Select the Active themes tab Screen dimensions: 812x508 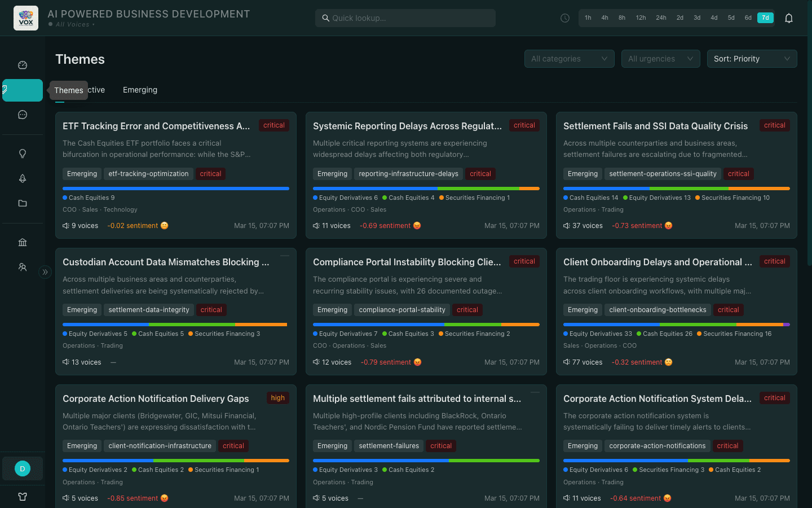(x=96, y=90)
